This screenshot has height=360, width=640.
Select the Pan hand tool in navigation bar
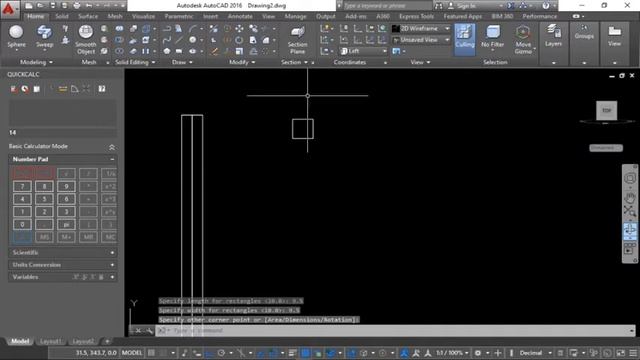630,198
